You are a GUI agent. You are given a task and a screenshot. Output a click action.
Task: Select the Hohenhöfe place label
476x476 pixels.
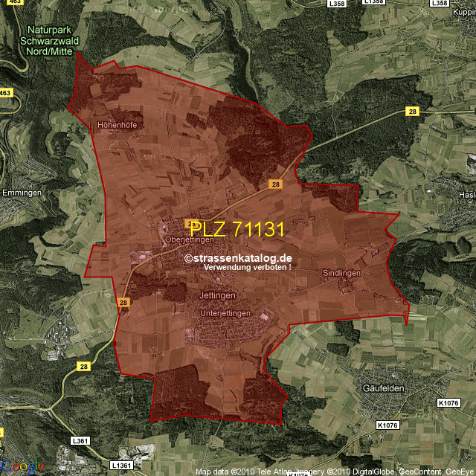pyautogui.click(x=118, y=125)
